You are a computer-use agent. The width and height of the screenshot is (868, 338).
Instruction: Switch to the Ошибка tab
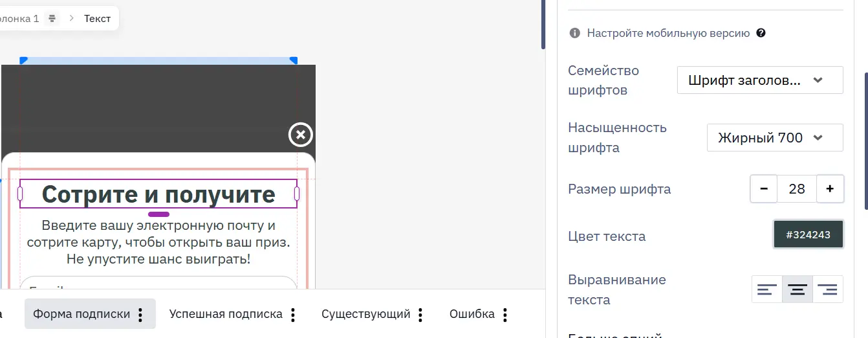pyautogui.click(x=472, y=314)
